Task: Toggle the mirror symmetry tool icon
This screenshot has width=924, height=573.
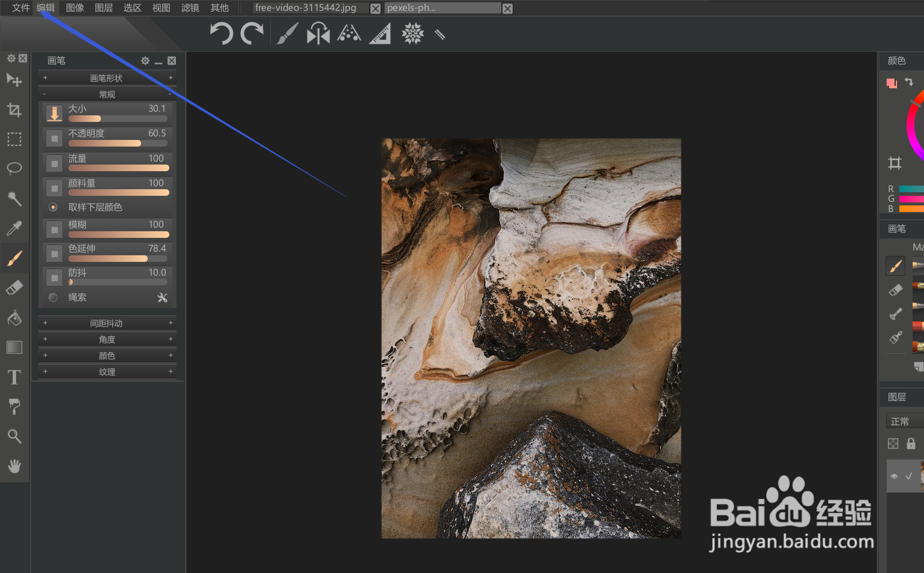Action: [x=318, y=34]
